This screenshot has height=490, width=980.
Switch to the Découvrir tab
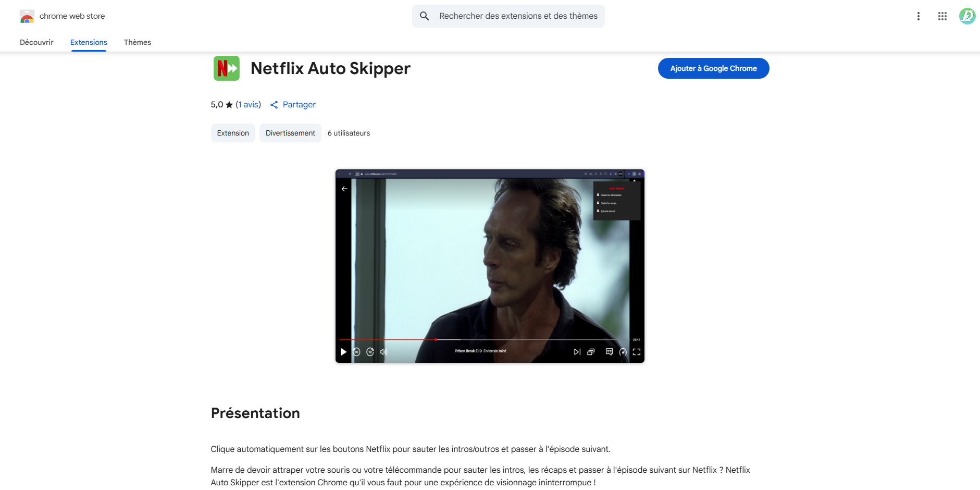pos(36,42)
